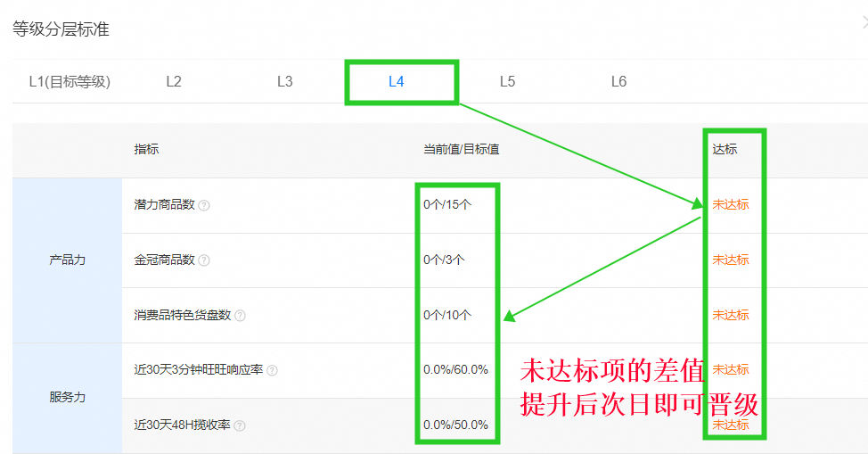Close the 等级分层标准 dialog
This screenshot has width=868, height=454.
pyautogui.click(x=864, y=25)
